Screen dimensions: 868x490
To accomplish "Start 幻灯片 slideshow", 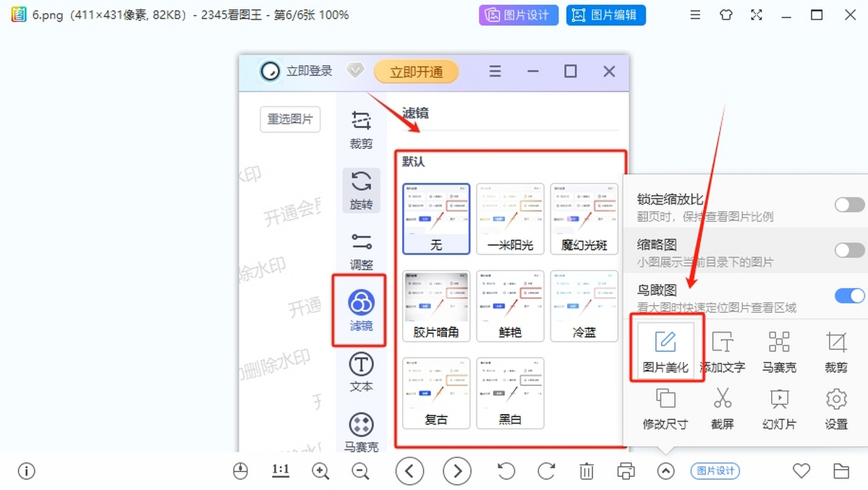I will (x=779, y=408).
